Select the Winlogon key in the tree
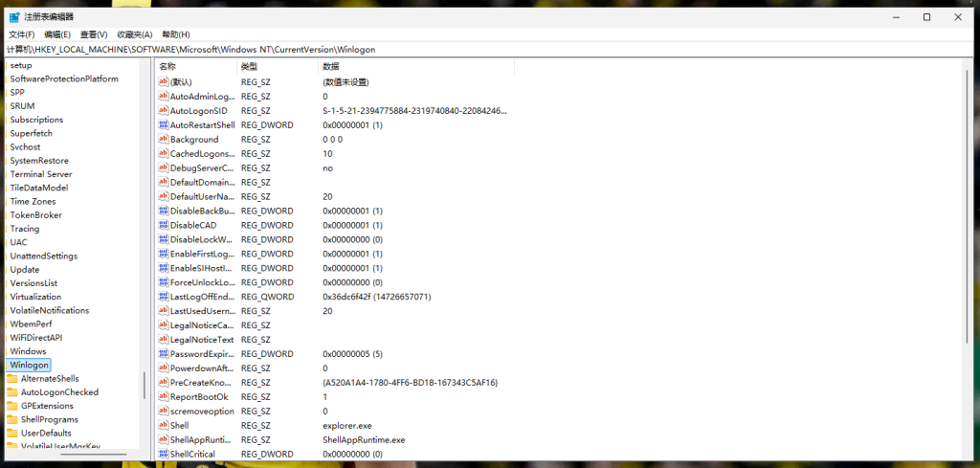The height and width of the screenshot is (468, 980). click(x=29, y=365)
